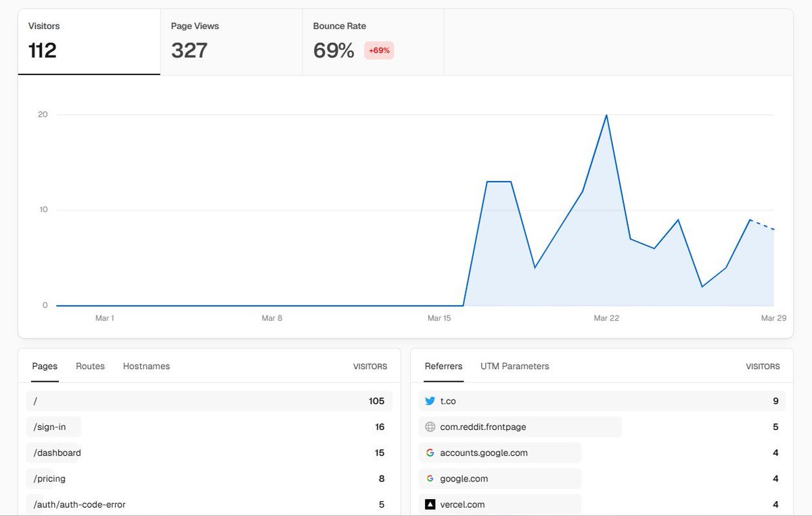Click the VISITORS header in Pages panel
The image size is (812, 516).
coord(370,366)
